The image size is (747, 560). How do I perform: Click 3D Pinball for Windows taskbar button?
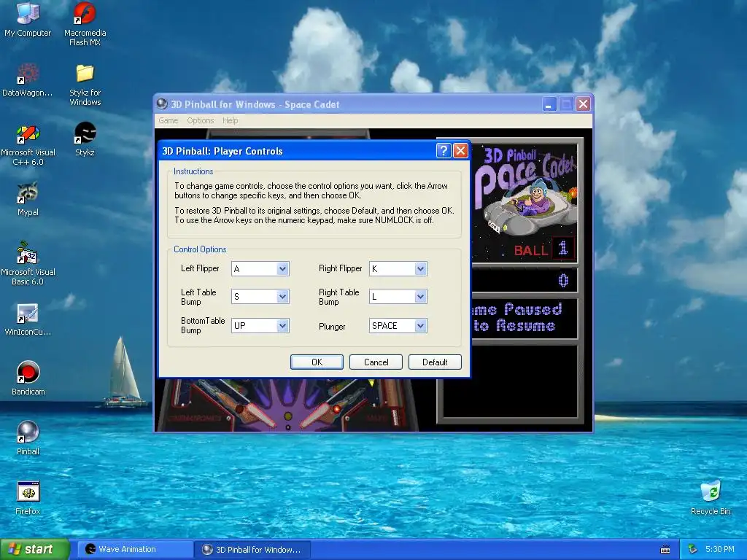[x=252, y=549]
